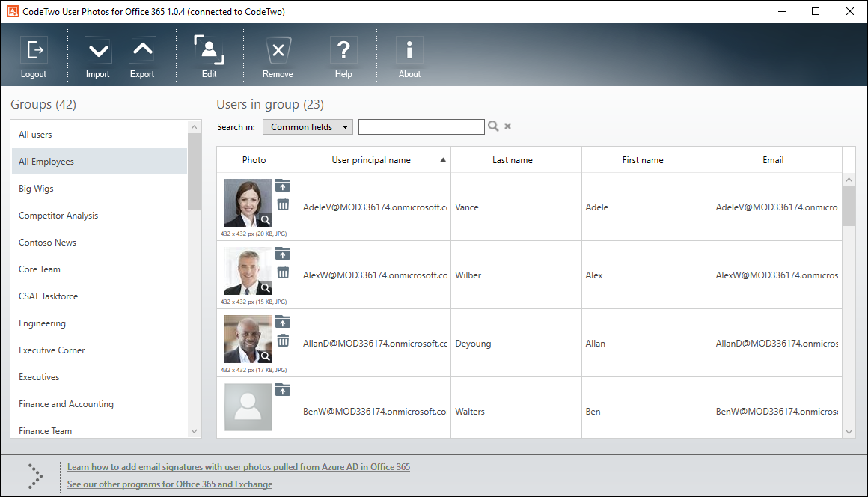This screenshot has width=868, height=497.
Task: Click the Last name column header
Action: click(x=516, y=160)
